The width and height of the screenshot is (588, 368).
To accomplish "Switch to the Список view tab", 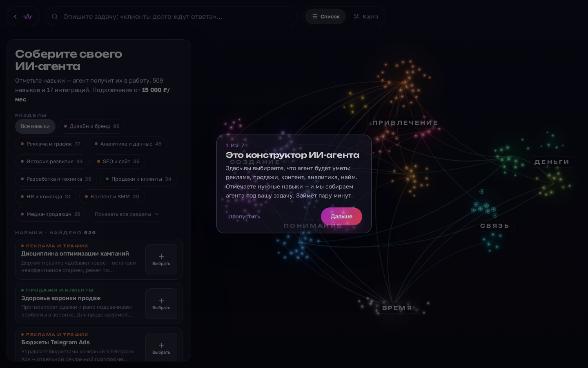I will (325, 16).
